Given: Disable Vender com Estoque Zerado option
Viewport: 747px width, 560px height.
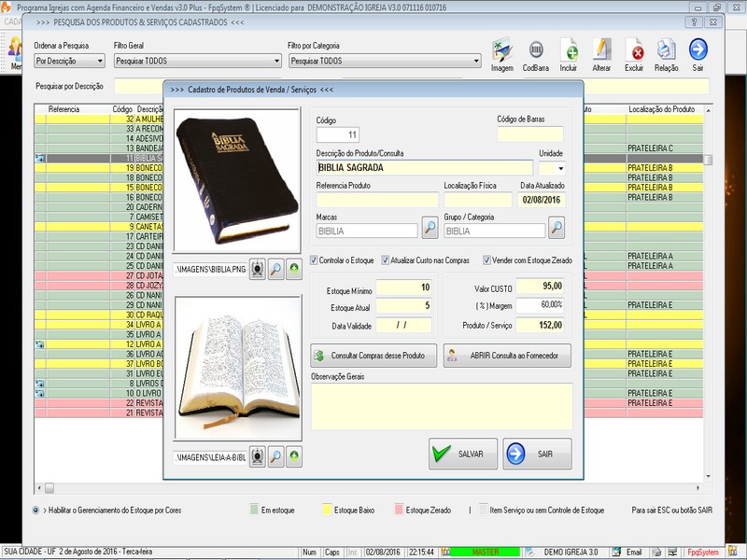Looking at the screenshot, I should click(x=486, y=260).
